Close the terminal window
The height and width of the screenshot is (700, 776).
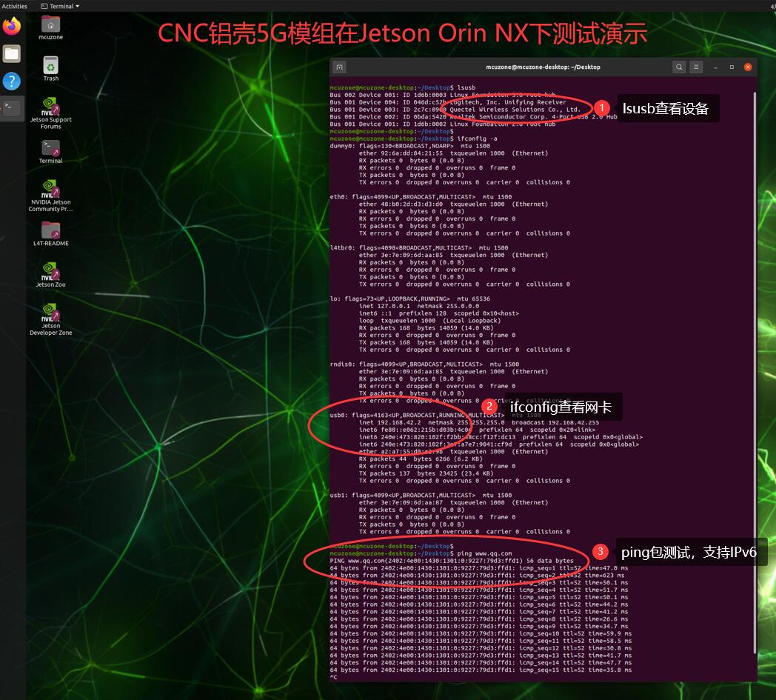pyautogui.click(x=748, y=67)
